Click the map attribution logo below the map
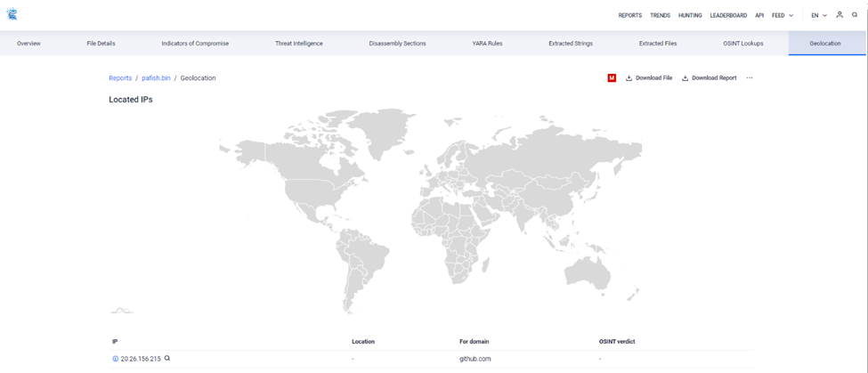868x373 pixels. coord(121,311)
